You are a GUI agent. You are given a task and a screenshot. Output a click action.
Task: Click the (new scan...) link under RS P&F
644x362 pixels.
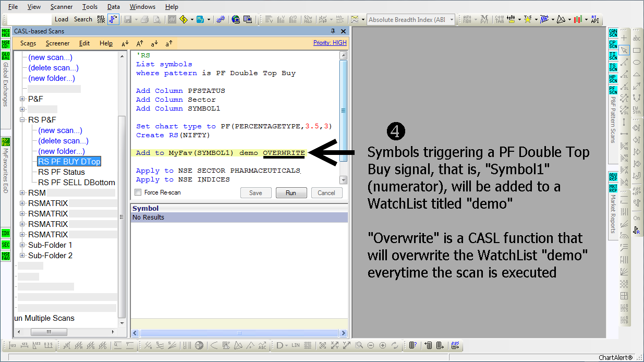pyautogui.click(x=60, y=130)
